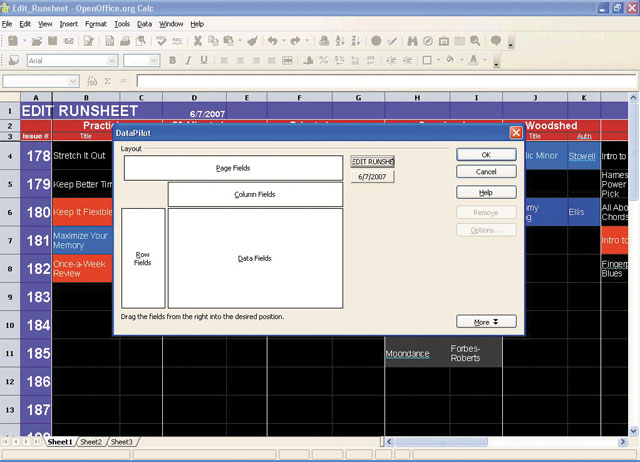Click the Undo arrow icon
The height and width of the screenshot is (462, 640).
[273, 41]
